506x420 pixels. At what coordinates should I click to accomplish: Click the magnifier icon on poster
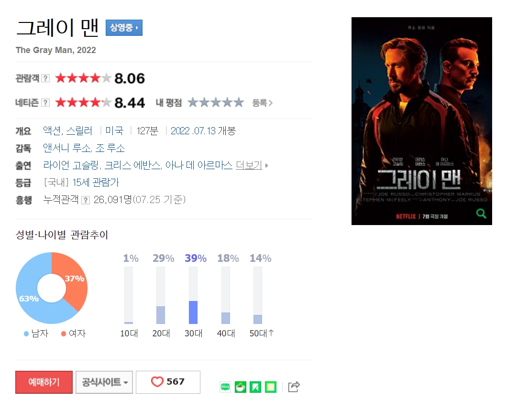481,214
